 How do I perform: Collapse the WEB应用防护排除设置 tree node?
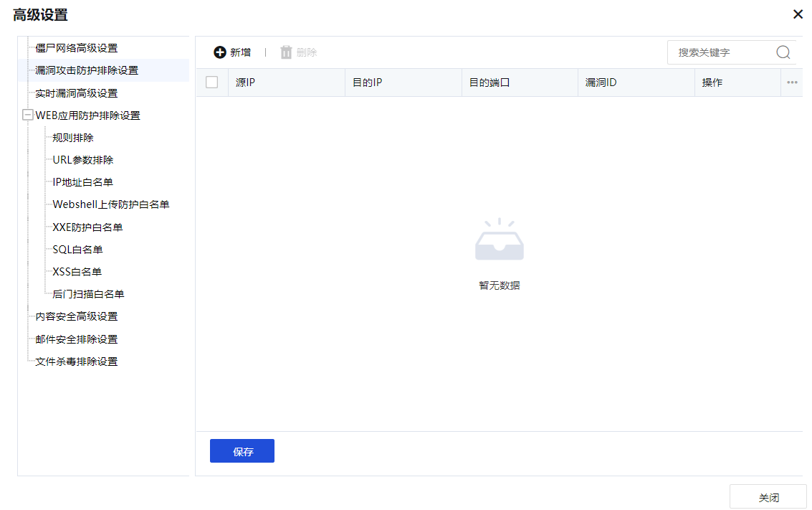coord(28,115)
